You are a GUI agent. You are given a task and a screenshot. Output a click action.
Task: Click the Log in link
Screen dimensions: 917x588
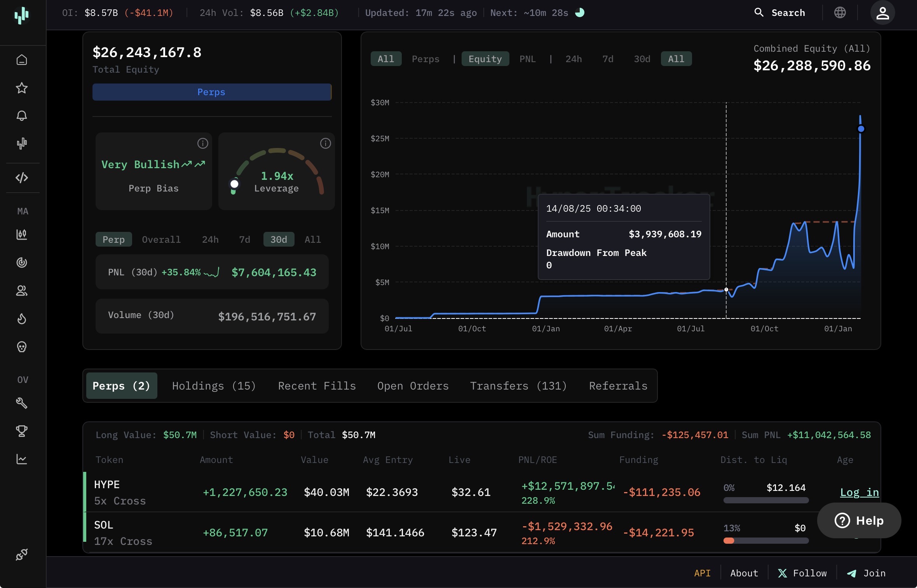pyautogui.click(x=859, y=492)
